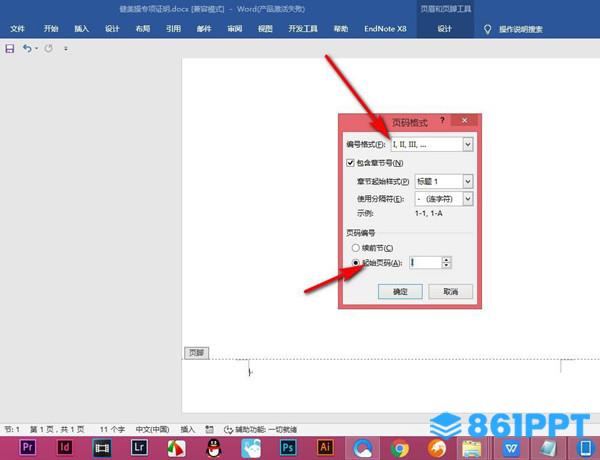The image size is (600, 460).
Task: Click the 中文(中国) language indicator
Action: pyautogui.click(x=152, y=429)
